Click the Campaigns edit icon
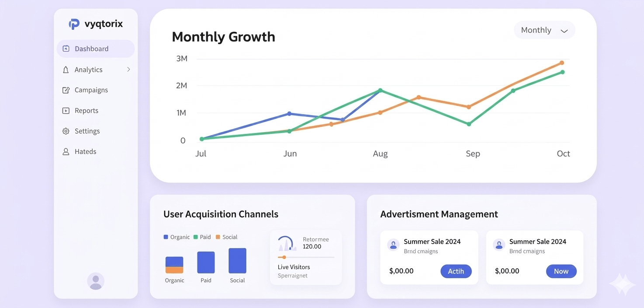 pos(66,90)
